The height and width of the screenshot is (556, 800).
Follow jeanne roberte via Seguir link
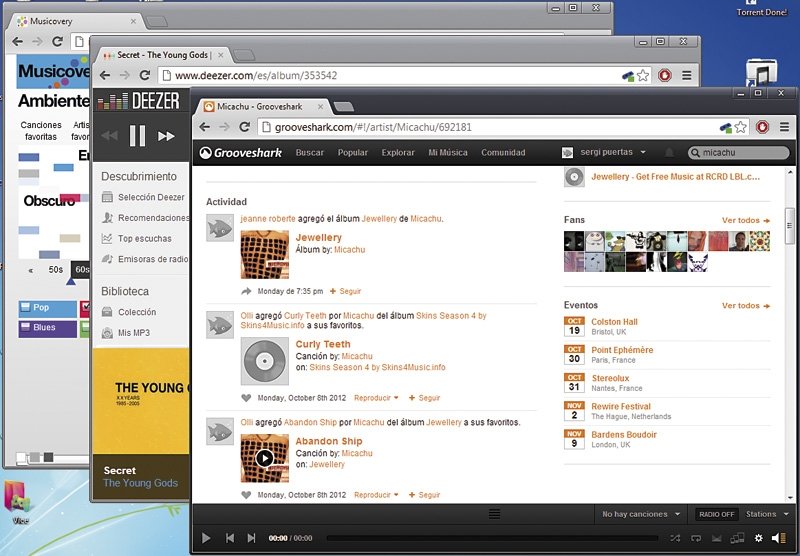pyautogui.click(x=345, y=291)
